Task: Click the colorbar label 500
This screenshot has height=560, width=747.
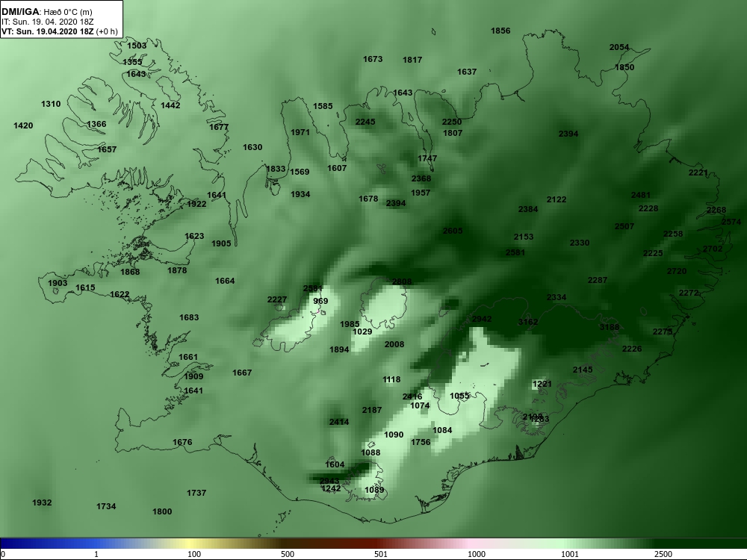Action: pyautogui.click(x=288, y=554)
